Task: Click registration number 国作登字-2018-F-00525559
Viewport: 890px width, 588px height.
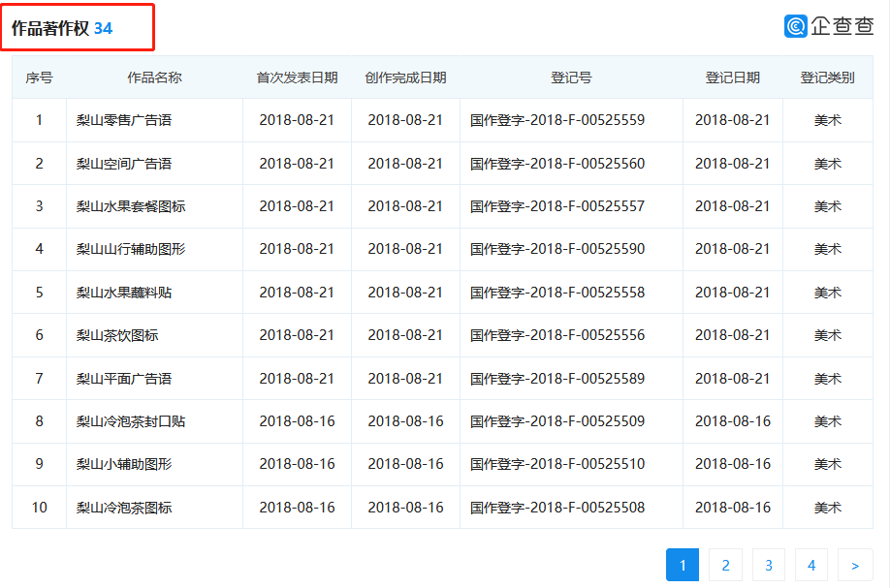Action: click(557, 120)
